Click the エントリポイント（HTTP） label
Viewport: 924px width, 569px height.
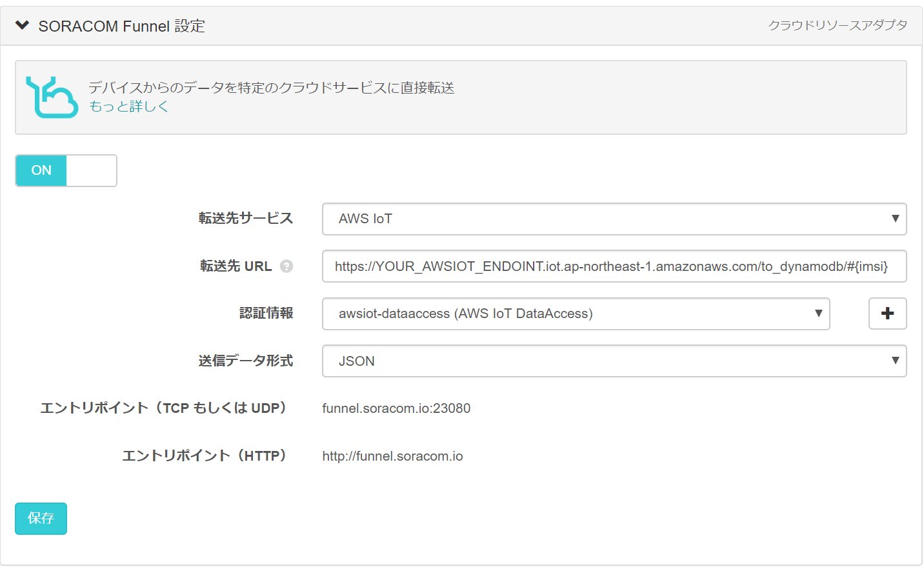click(204, 455)
